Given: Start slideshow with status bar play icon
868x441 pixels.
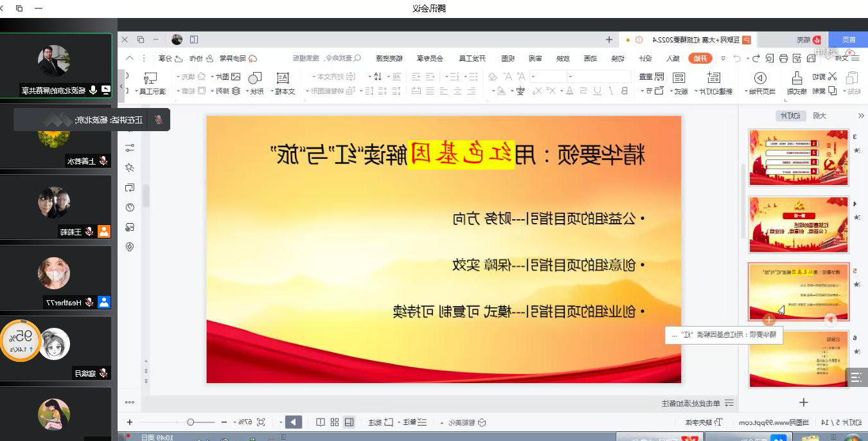Looking at the screenshot, I should tap(293, 422).
